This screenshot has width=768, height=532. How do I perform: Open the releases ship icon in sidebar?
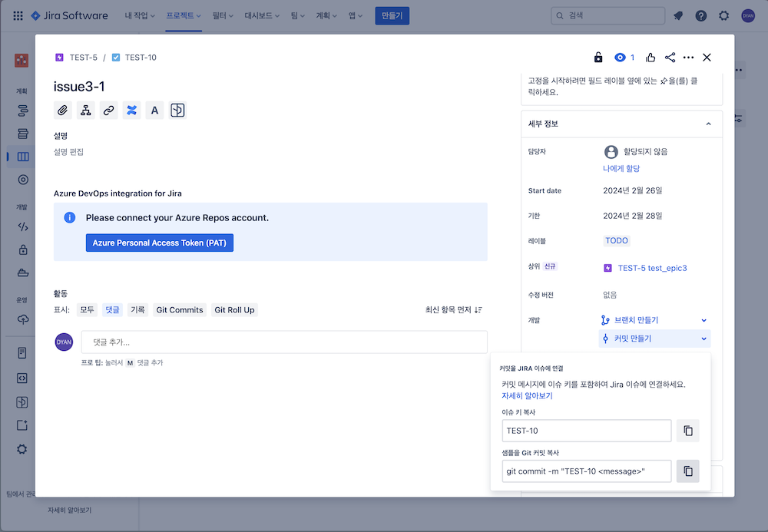[22, 273]
